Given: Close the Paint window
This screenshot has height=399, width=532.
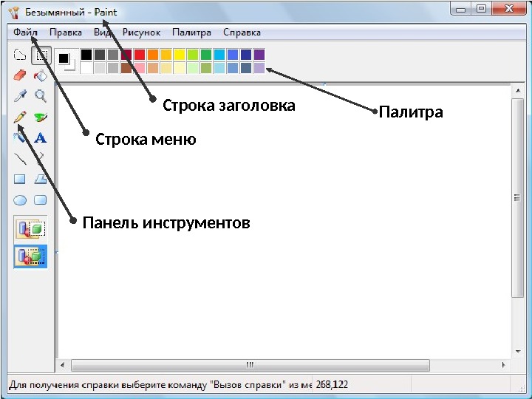Looking at the screenshot, I should click(x=509, y=9).
